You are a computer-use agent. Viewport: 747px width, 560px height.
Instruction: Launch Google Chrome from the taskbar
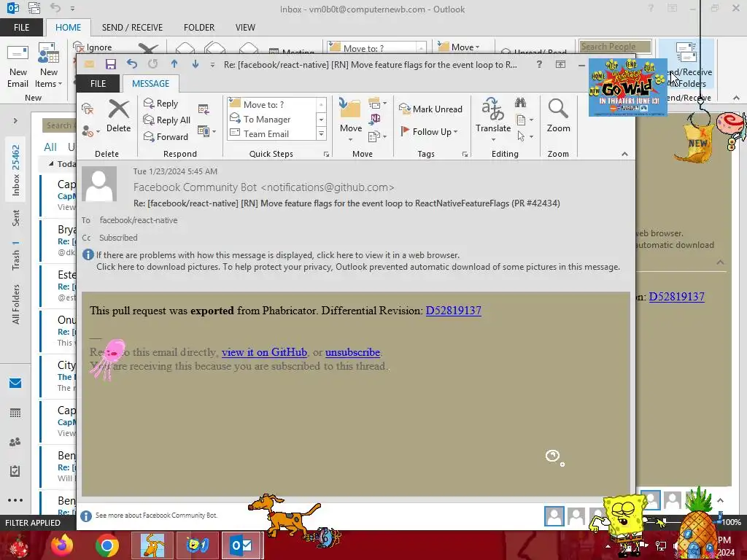[x=107, y=545]
